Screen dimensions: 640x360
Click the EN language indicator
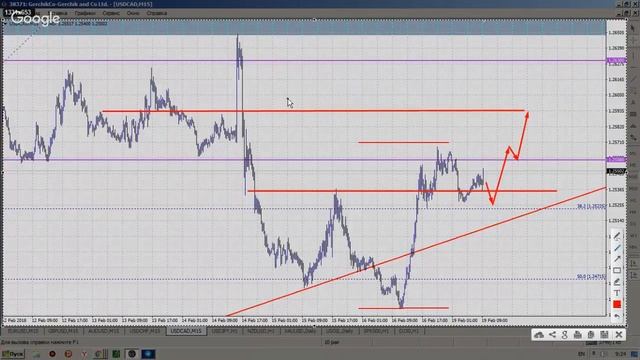point(582,354)
